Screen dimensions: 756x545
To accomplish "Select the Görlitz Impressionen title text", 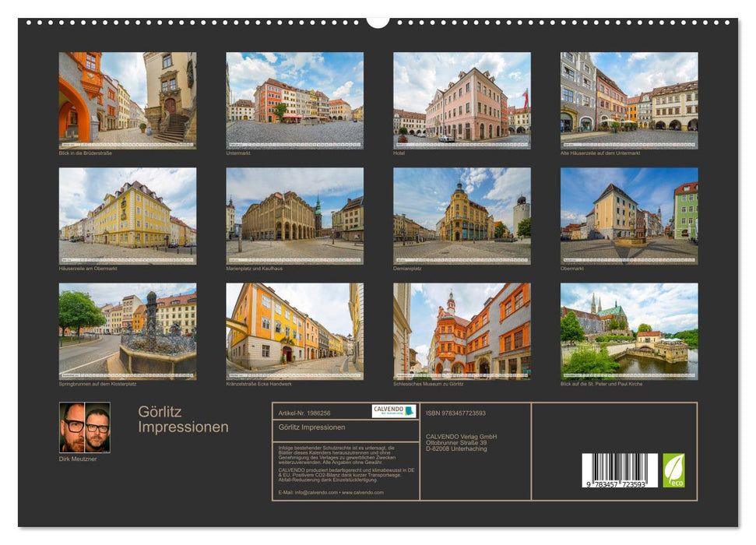I will click(x=185, y=420).
